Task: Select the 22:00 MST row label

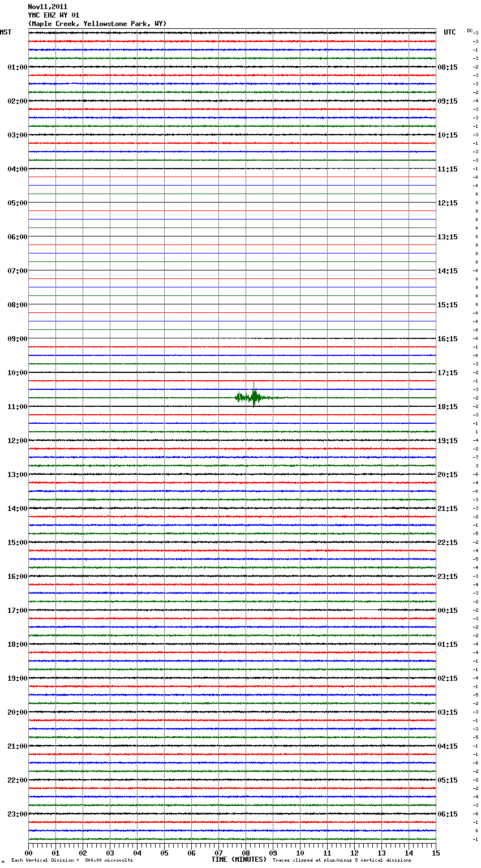Action: (18, 780)
